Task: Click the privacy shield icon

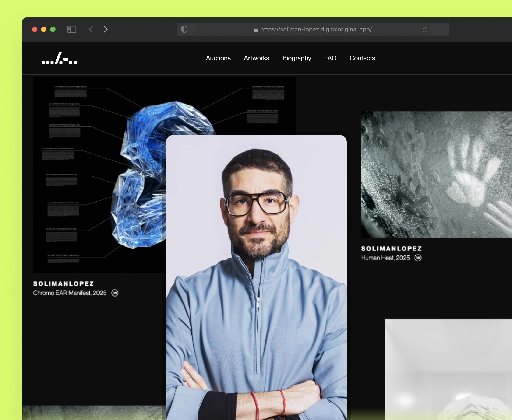Action: pyautogui.click(x=184, y=29)
